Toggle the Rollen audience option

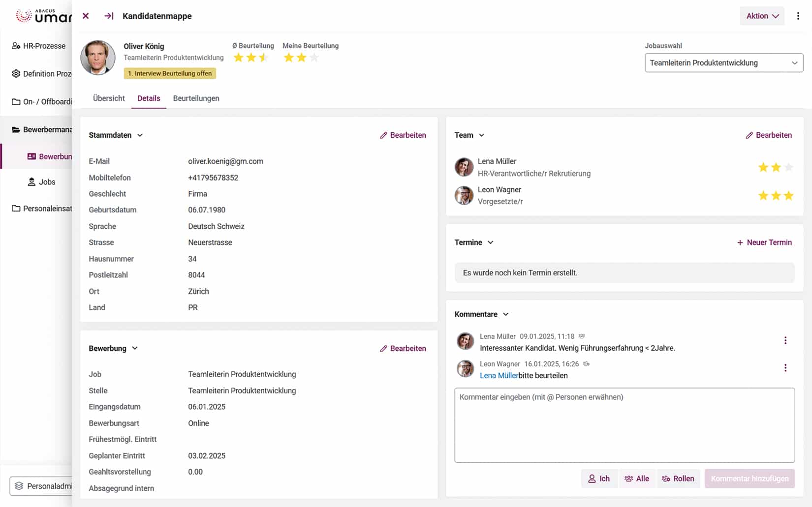click(x=678, y=478)
